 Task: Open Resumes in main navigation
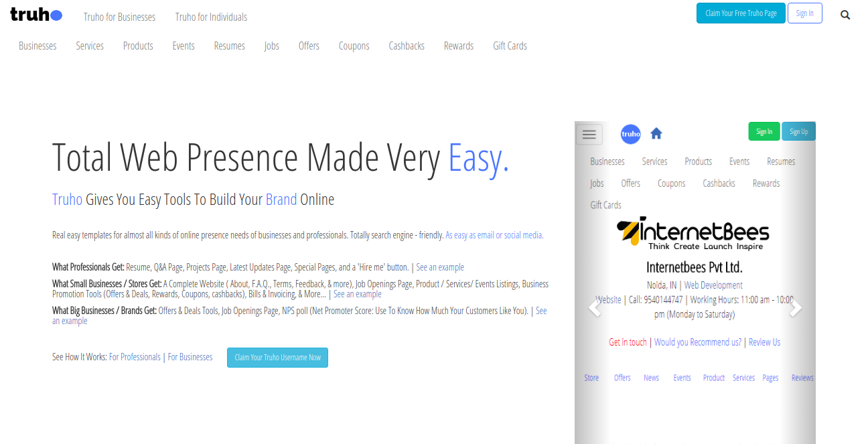coord(230,46)
